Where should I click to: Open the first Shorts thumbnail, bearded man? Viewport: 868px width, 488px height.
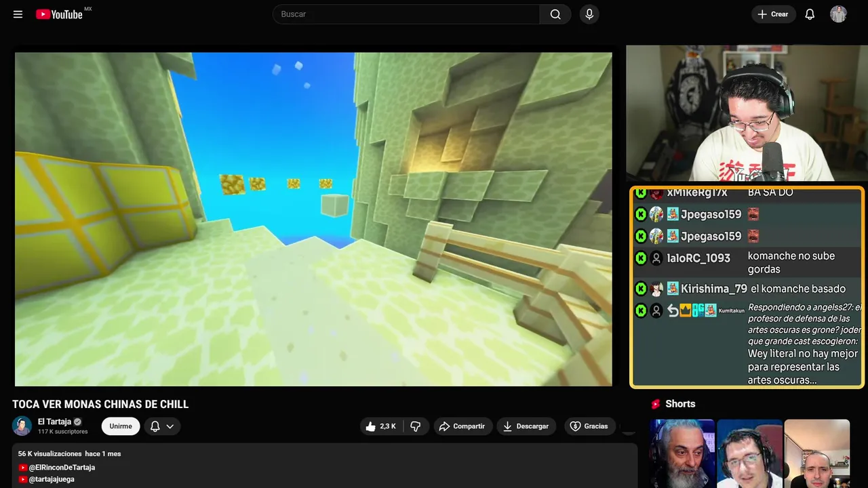[x=682, y=453]
